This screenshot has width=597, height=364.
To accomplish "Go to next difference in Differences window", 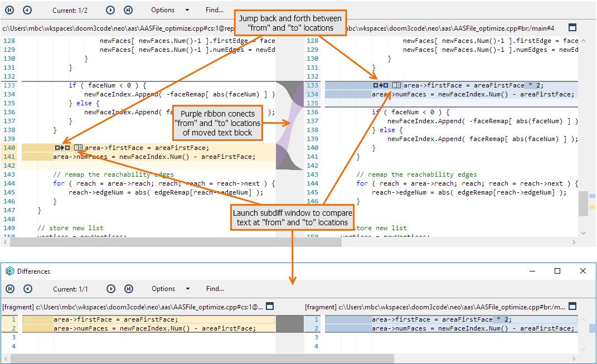I will pos(111,289).
